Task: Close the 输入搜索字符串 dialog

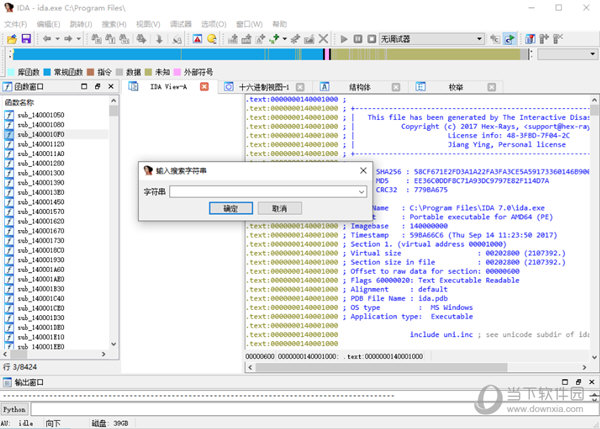Action: 363,171
